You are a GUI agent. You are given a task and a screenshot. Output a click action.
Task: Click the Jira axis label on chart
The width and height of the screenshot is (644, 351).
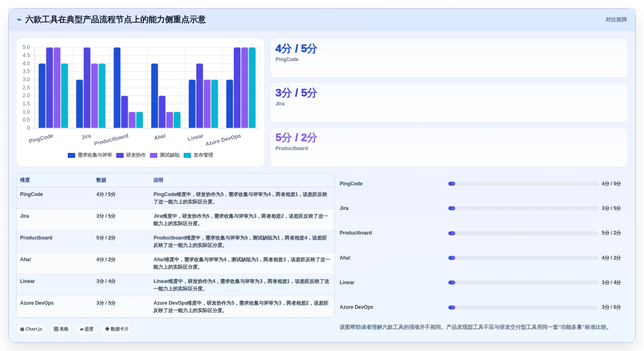click(x=86, y=137)
